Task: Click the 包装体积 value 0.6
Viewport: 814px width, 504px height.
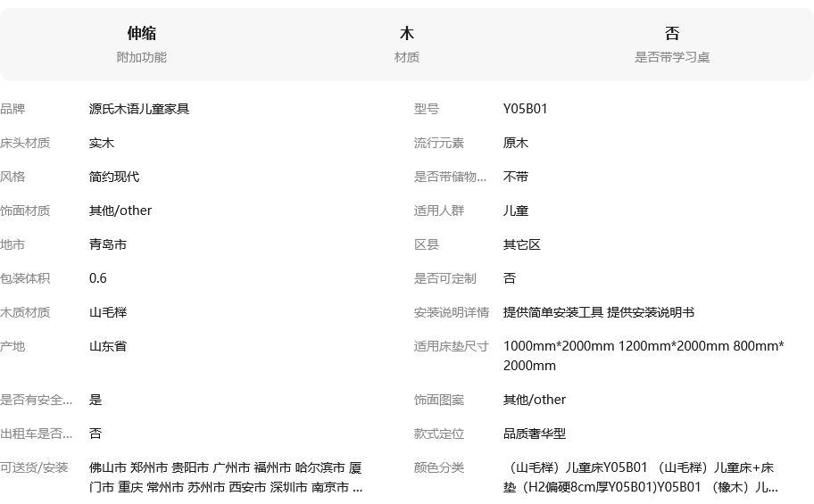Action: 98,278
